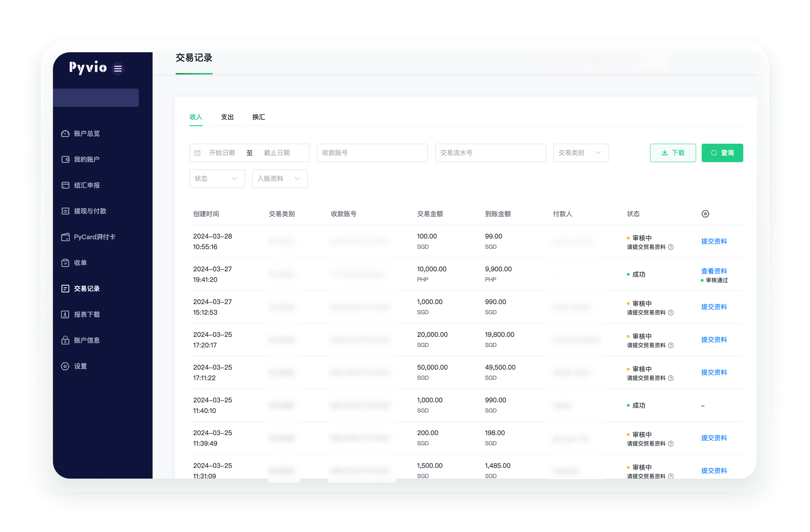Click the 账户信息 lock icon
This screenshot has height=532, width=810.
tap(65, 340)
